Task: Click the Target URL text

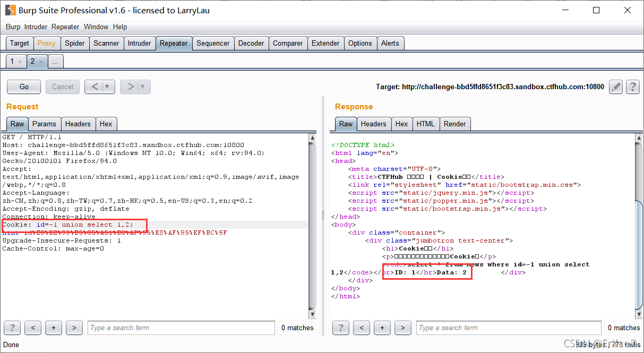Action: (x=490, y=87)
